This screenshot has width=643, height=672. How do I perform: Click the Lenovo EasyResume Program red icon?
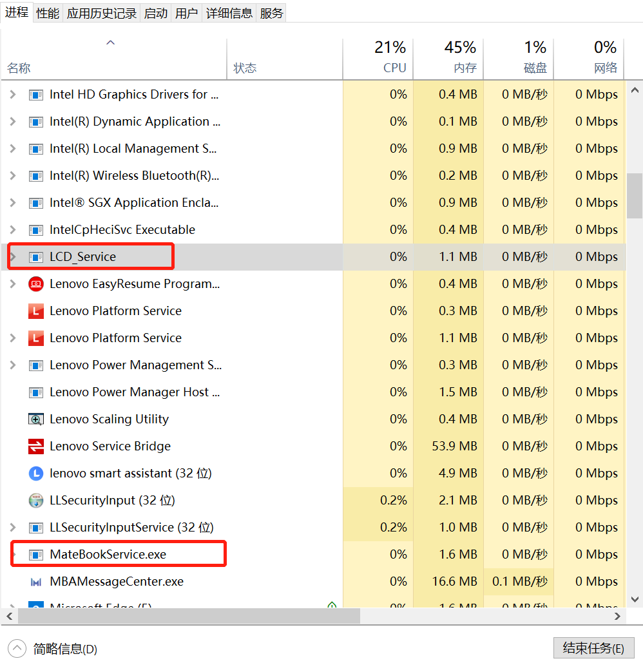[x=36, y=283]
